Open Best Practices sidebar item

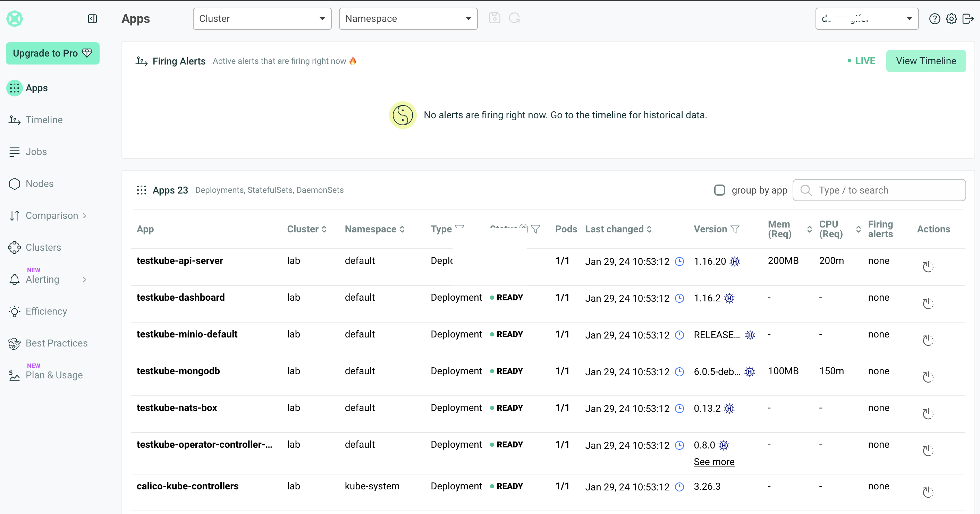[56, 343]
